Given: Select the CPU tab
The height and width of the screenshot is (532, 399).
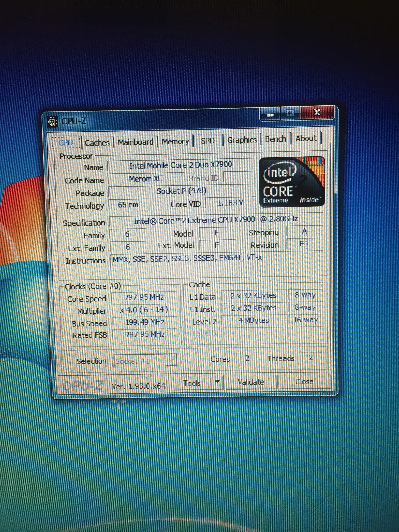Looking at the screenshot, I should pyautogui.click(x=66, y=142).
